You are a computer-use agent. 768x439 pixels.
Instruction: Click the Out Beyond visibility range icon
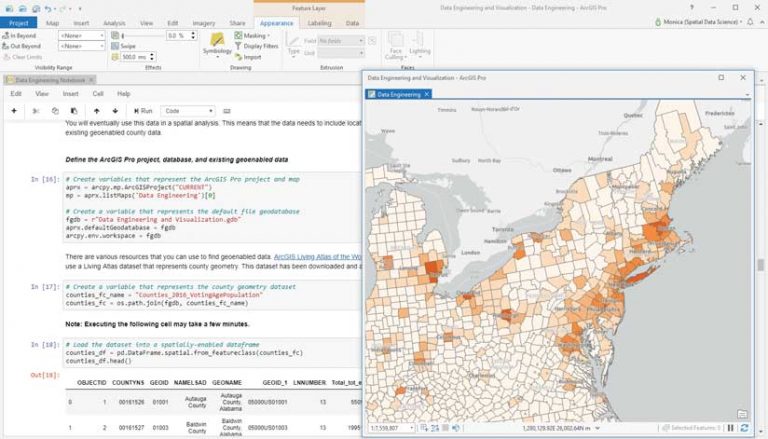coord(5,46)
